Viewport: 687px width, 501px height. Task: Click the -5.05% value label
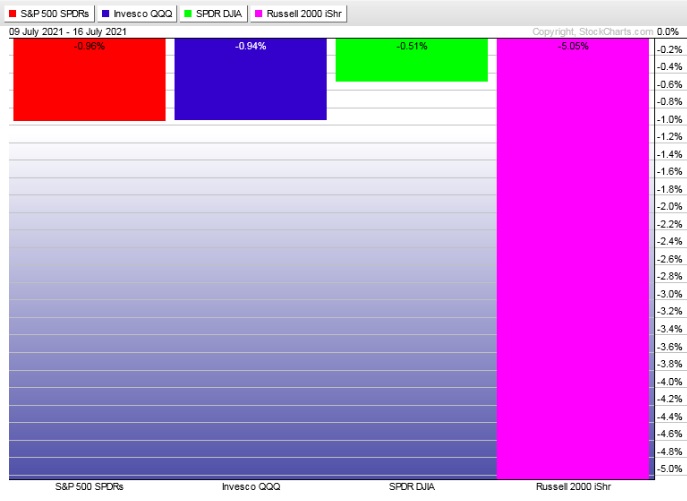point(573,46)
